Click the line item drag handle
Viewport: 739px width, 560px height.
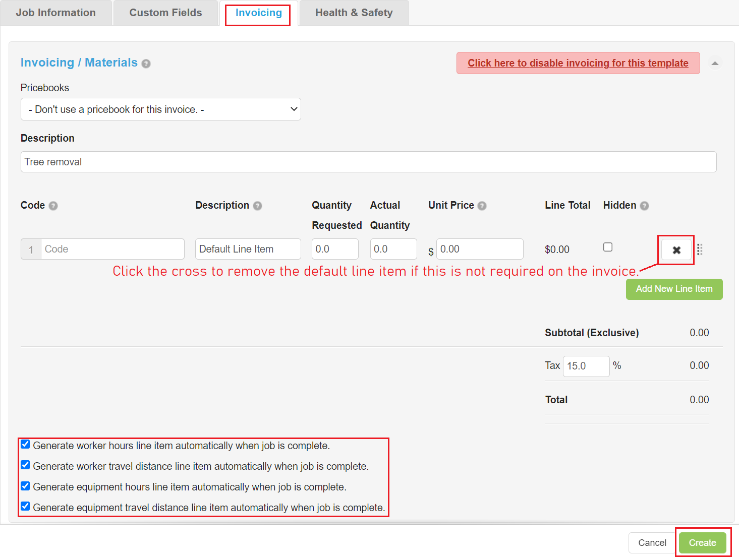click(x=700, y=250)
